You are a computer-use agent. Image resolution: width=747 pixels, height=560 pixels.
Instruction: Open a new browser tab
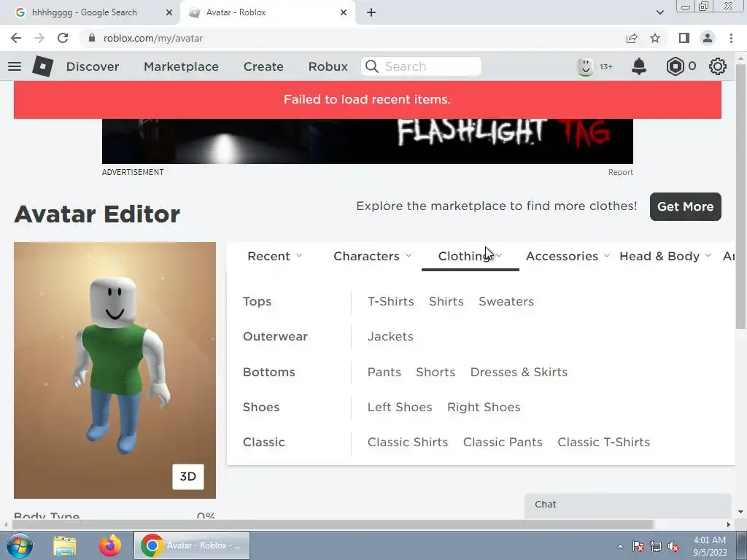(371, 12)
